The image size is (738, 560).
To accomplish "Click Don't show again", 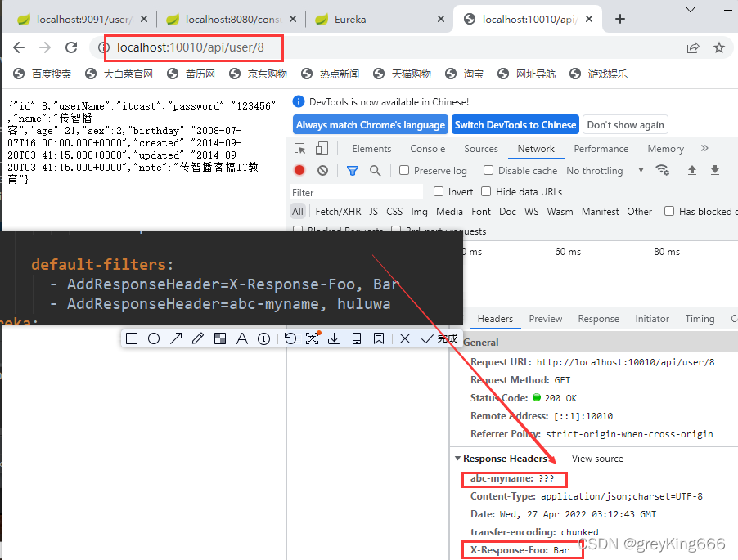I will 626,125.
